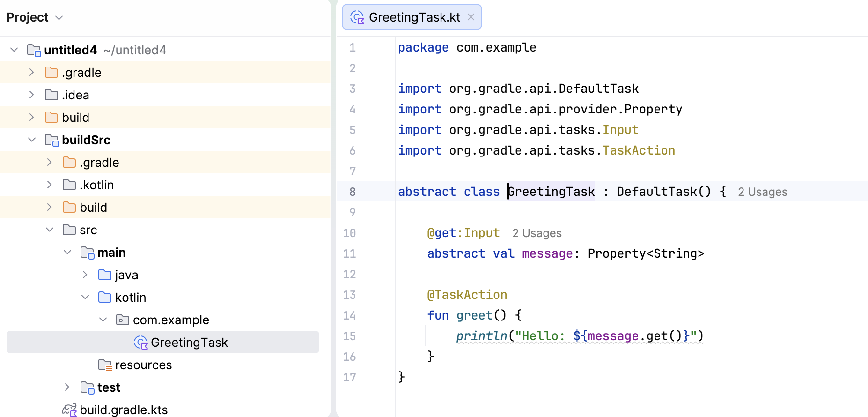868x417 pixels.
Task: Click the greet function name
Action: 475,315
